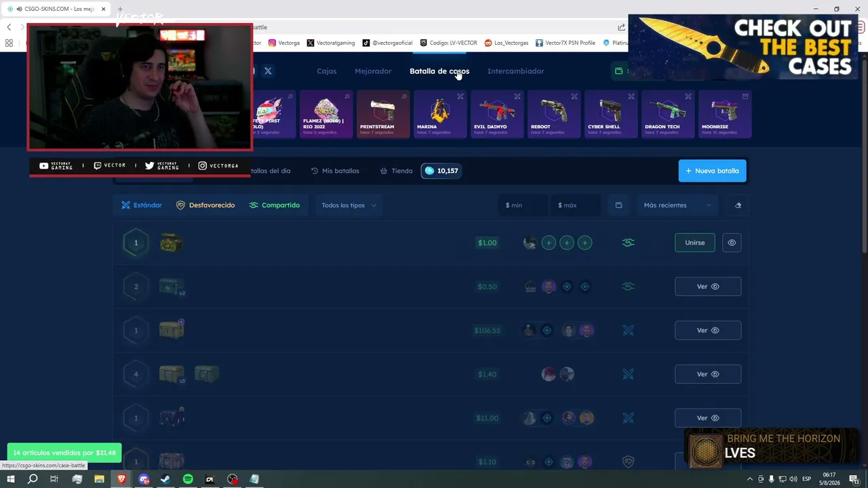Spectate the $1.00 battle via eye icon
The width and height of the screenshot is (868, 488).
click(x=732, y=243)
